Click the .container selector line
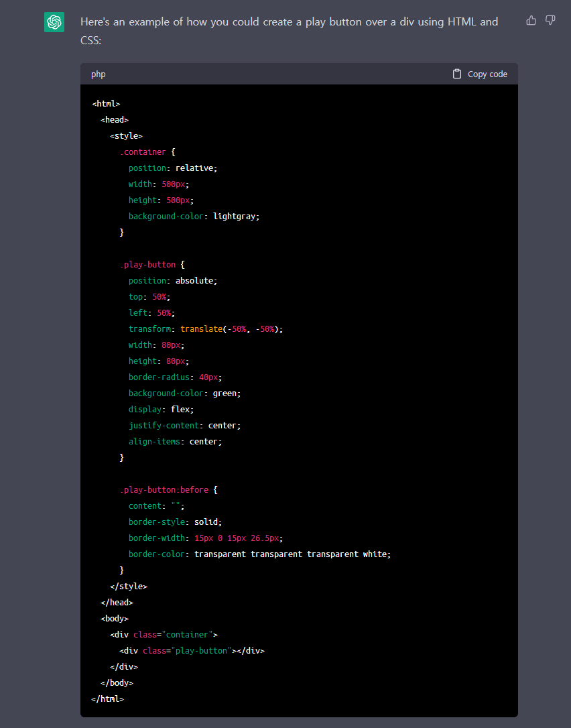Screen dimensions: 571x728 click(147, 152)
